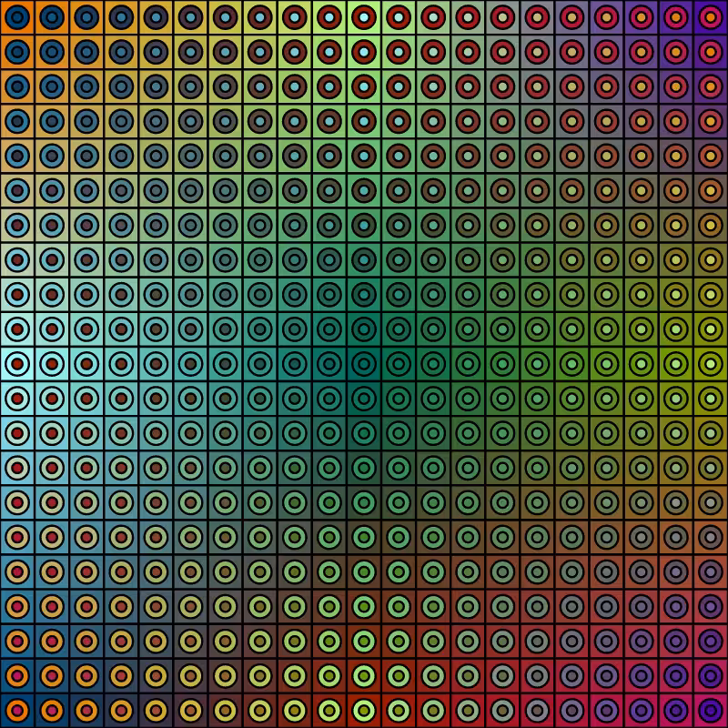728x728 pixels.
Task: Select the purple corner square with pink ring
Action: (711, 17)
